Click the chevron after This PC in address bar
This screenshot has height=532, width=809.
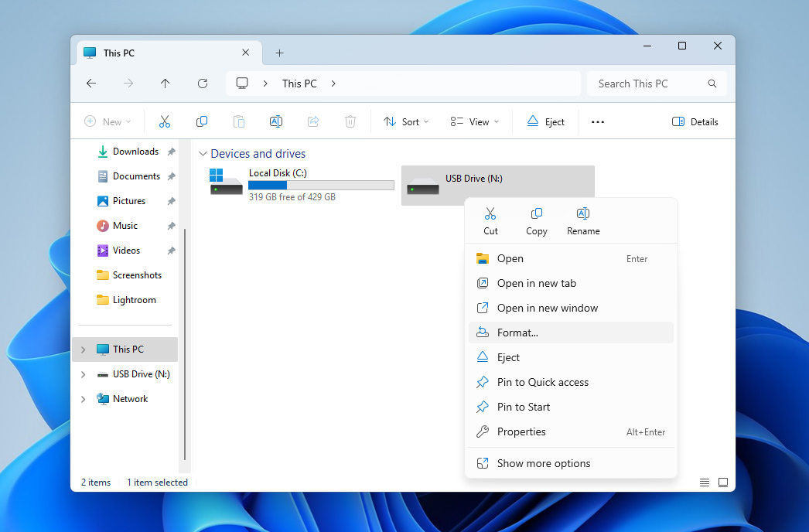point(333,84)
